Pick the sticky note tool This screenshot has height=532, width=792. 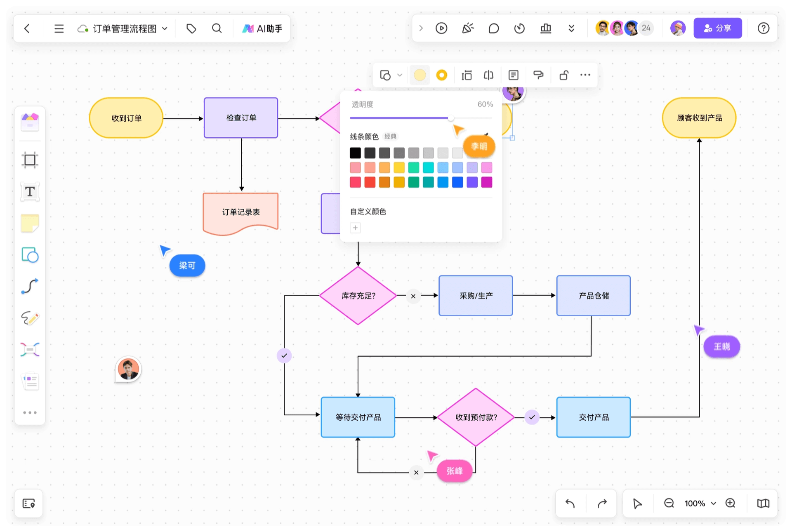30,223
